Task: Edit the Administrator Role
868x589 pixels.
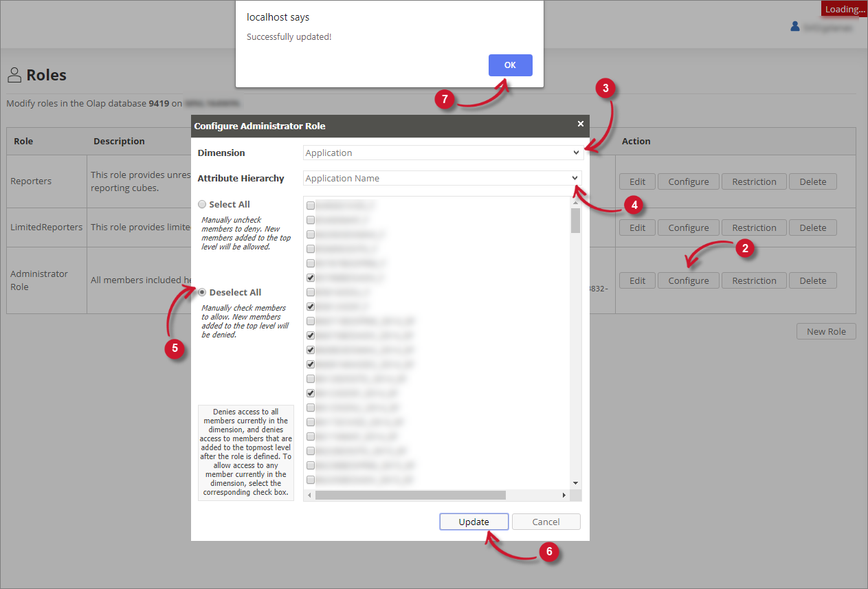Action: [636, 280]
